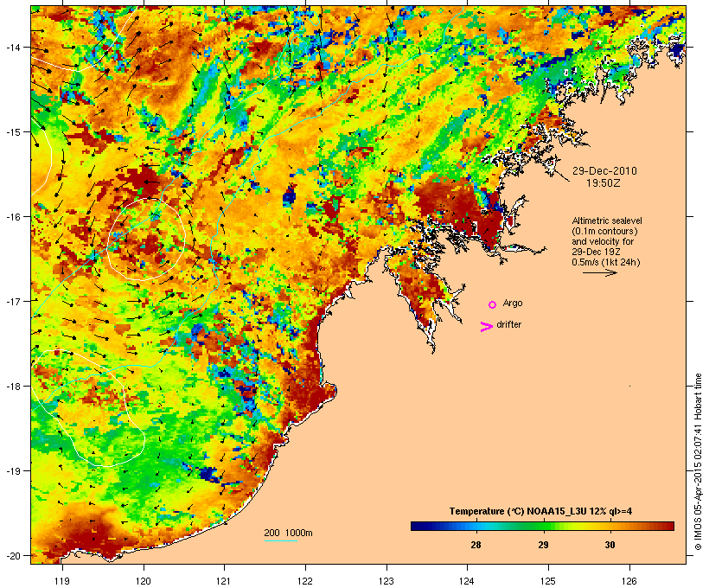This screenshot has width=709, height=588.
Task: Click the magenta Argo circle legend symbol
Action: (x=493, y=304)
